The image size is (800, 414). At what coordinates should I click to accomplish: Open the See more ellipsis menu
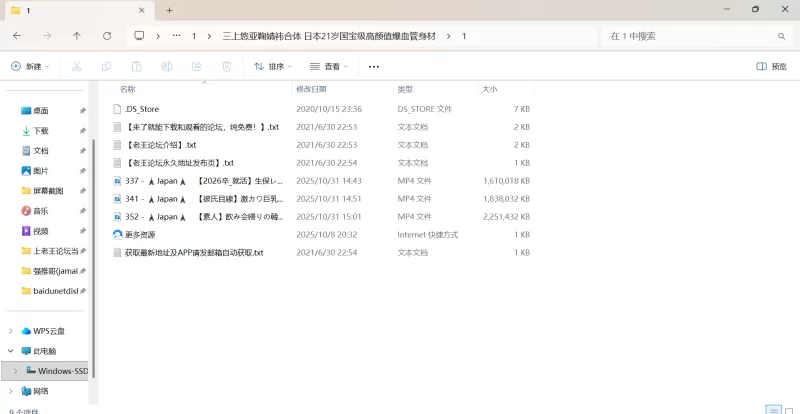(x=374, y=67)
